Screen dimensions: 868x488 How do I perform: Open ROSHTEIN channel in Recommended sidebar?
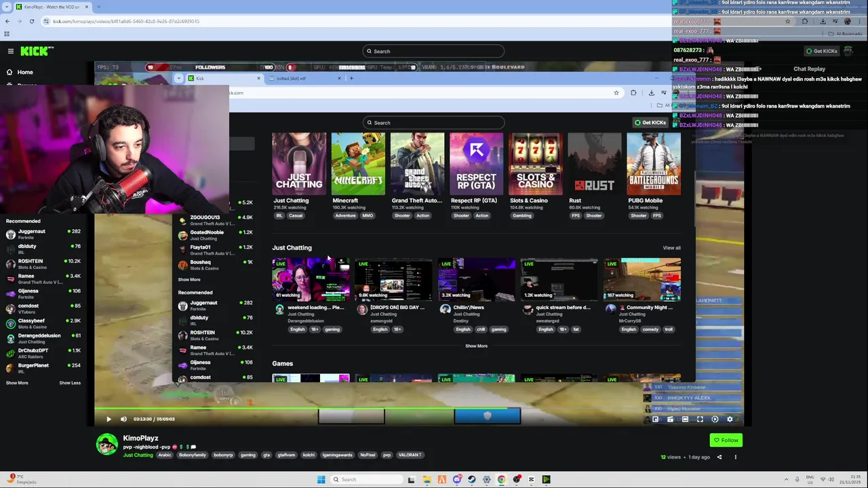click(44, 264)
